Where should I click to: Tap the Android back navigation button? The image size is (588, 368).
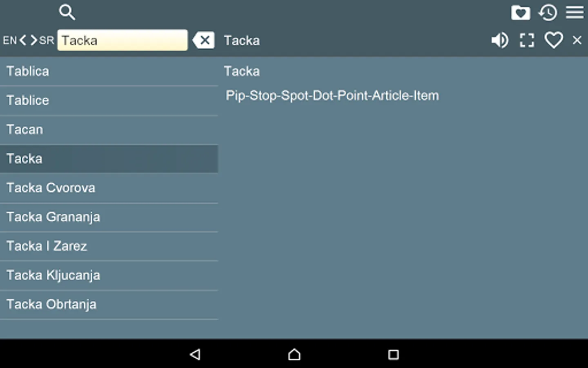point(195,354)
